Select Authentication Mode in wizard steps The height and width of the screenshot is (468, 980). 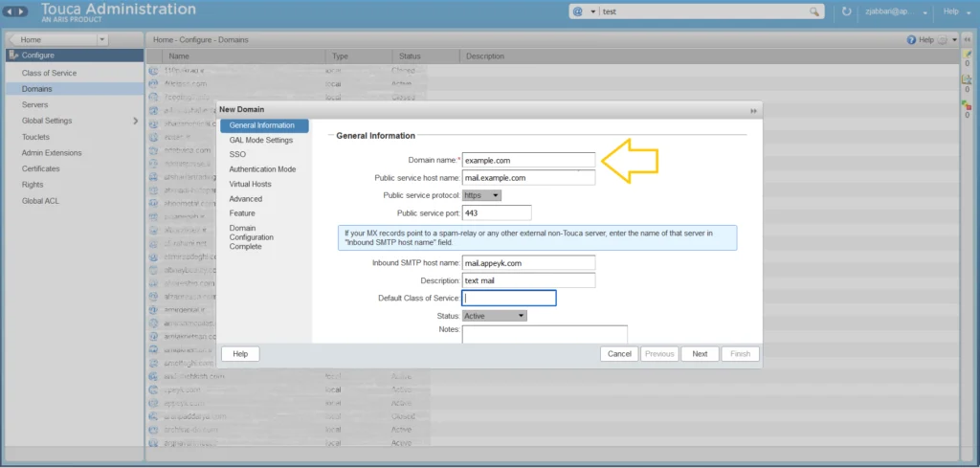[x=262, y=169]
